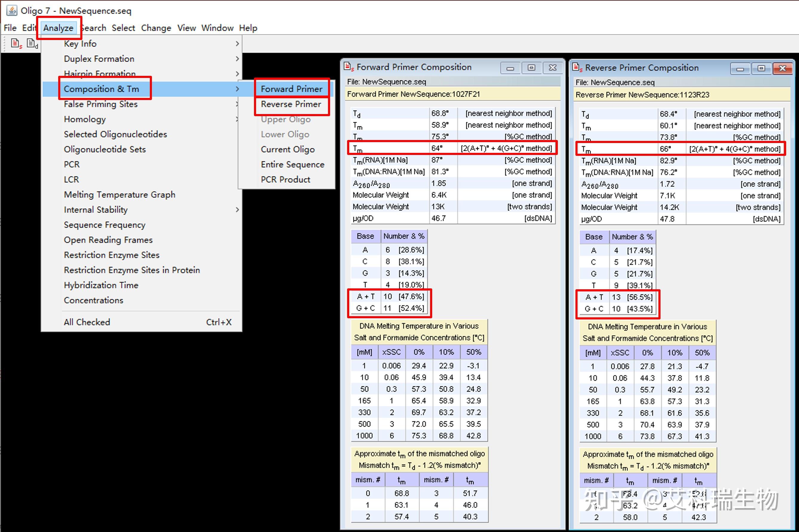The width and height of the screenshot is (799, 532).
Task: Click the Oligo 7 application icon in title bar
Action: pyautogui.click(x=12, y=10)
